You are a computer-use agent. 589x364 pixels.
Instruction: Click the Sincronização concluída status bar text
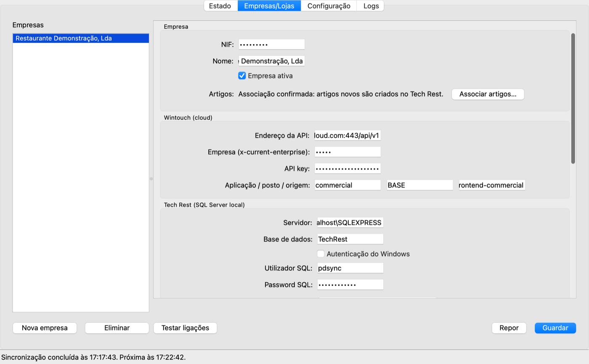(x=93, y=357)
